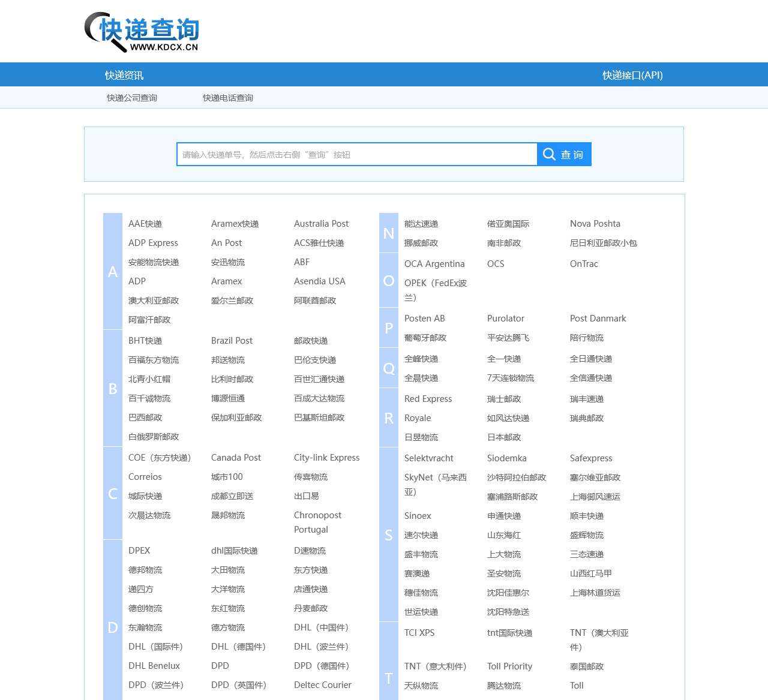Select DHL Benelux courier

point(154,666)
